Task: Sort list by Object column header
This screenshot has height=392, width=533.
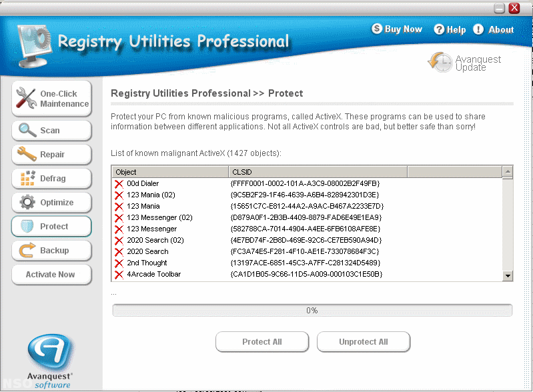Action: click(170, 172)
